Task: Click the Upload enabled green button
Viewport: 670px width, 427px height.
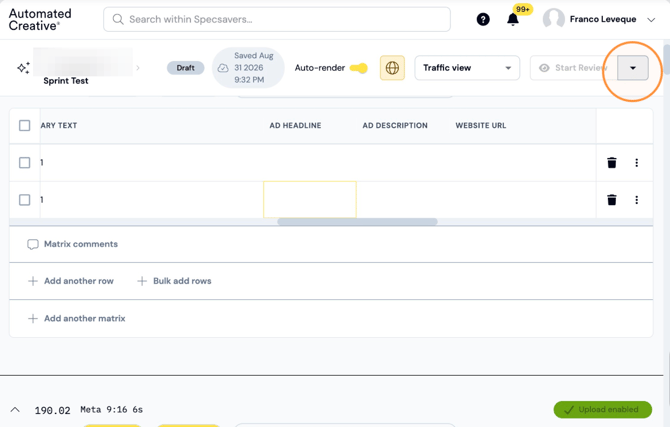Action: tap(602, 409)
